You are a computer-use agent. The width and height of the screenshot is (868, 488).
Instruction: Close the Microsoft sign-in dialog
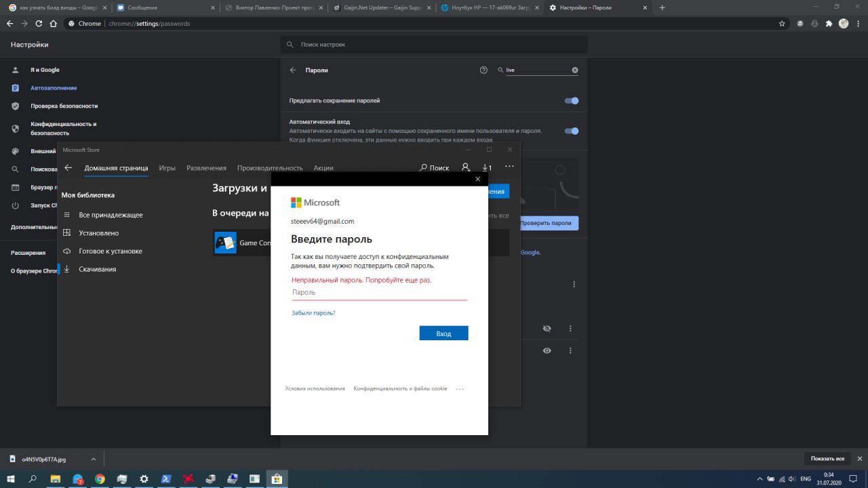click(x=477, y=179)
